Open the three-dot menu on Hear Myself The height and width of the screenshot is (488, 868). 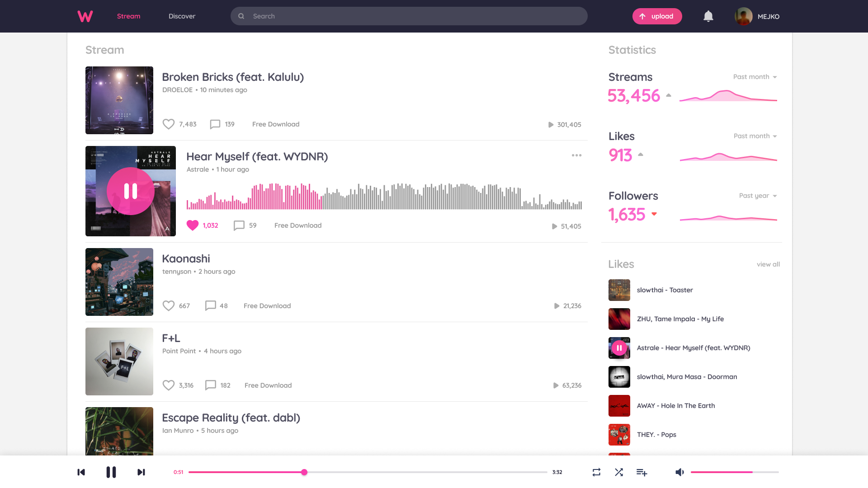pos(576,155)
